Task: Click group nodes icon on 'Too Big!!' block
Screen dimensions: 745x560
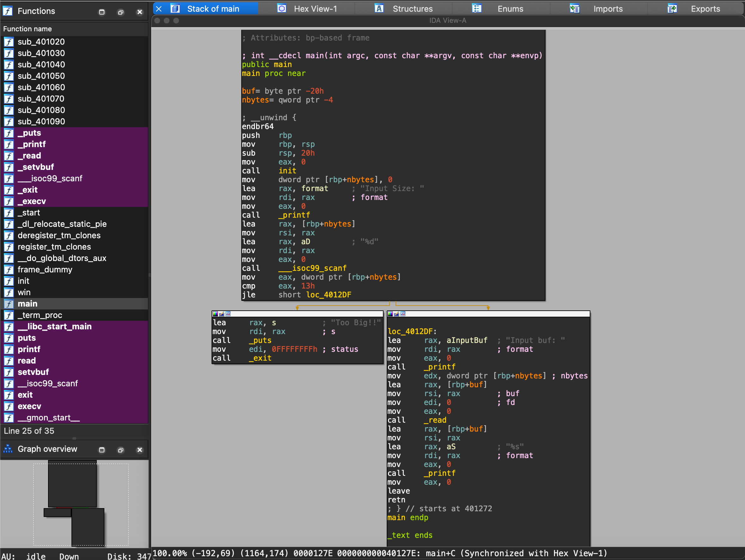Action: coord(228,314)
